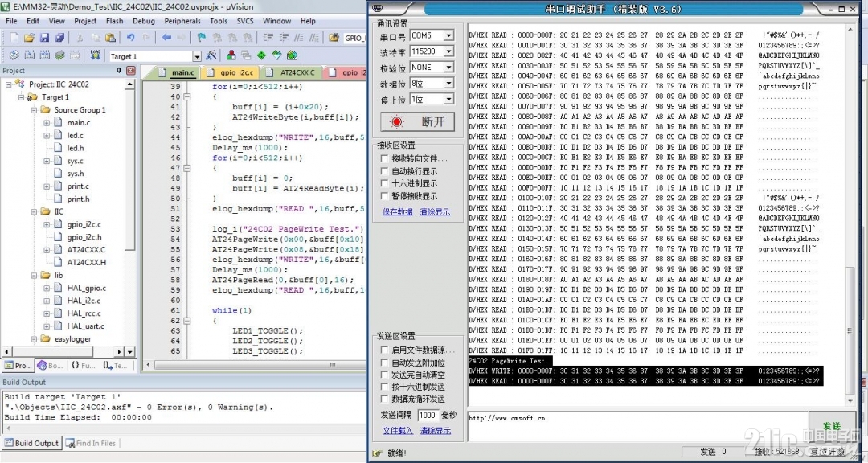Click 清除显示 link in receive settings

coord(435,211)
